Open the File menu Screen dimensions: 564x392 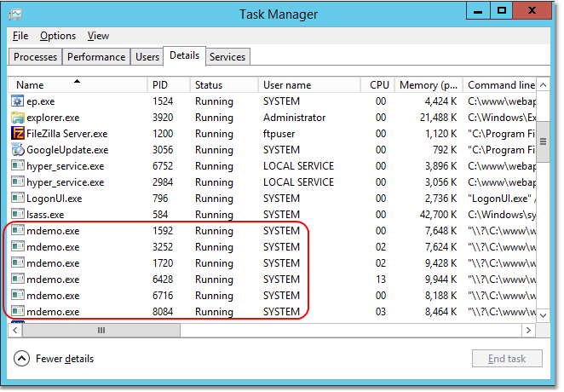tap(20, 36)
